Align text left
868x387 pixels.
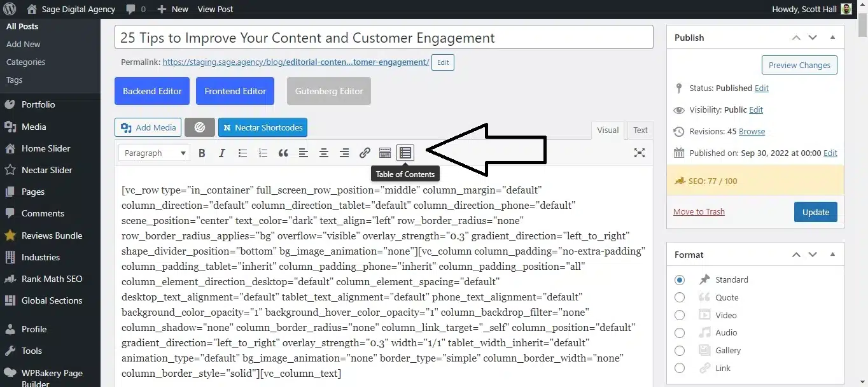click(304, 153)
